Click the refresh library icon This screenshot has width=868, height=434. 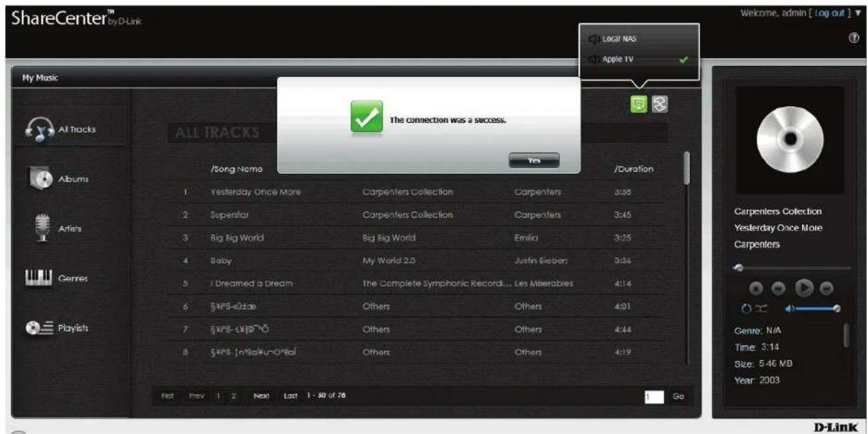coord(659,103)
